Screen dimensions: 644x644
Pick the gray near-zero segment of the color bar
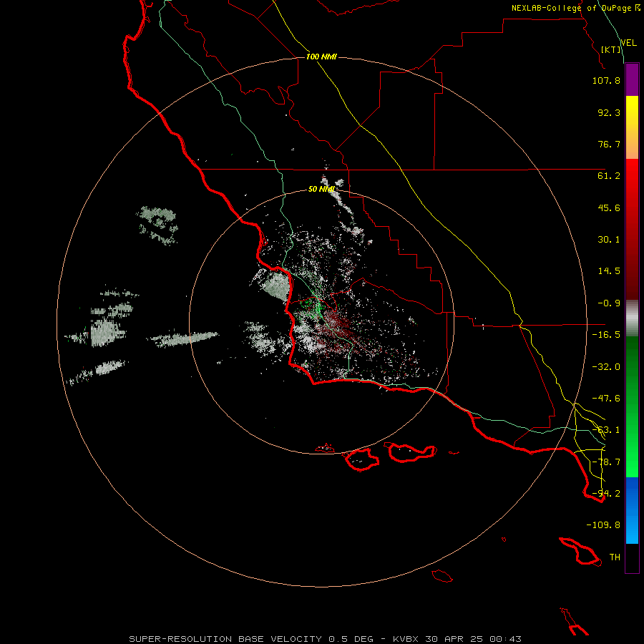[632, 318]
